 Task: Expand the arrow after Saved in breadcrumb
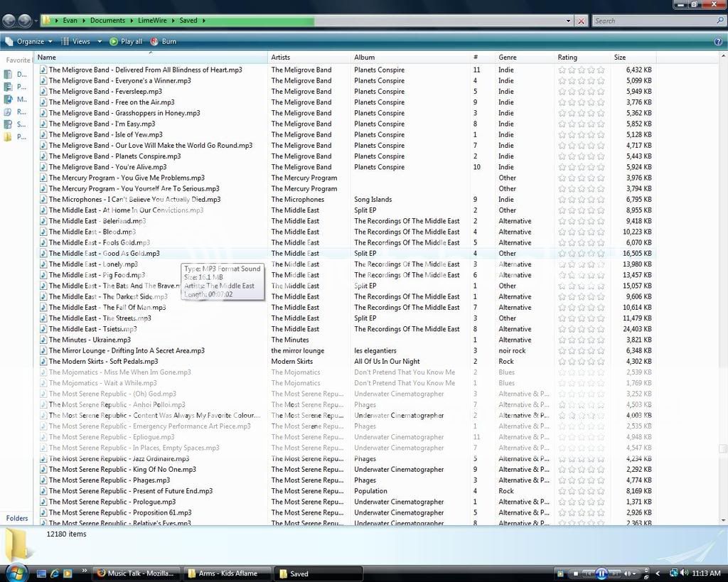204,21
